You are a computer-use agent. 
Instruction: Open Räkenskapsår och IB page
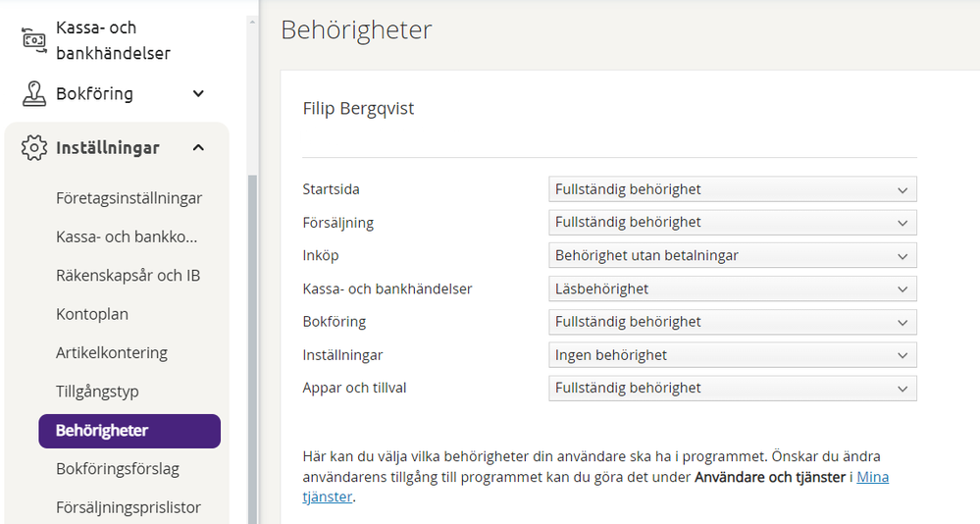coord(129,276)
